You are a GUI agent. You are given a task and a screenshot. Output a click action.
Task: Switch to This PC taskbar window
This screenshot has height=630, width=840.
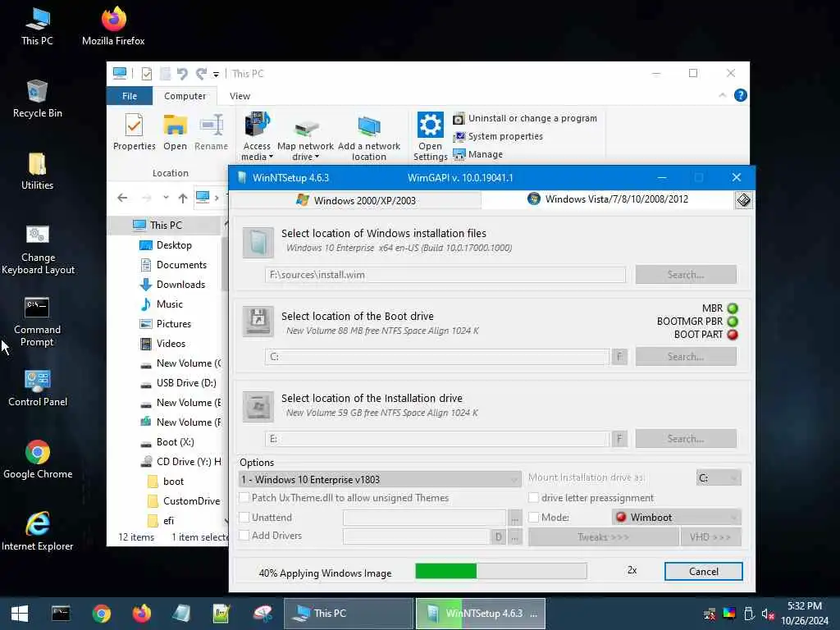pos(348,614)
